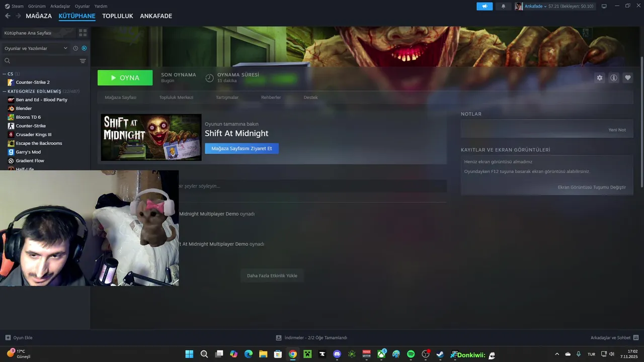The height and width of the screenshot is (362, 644).
Task: Open the Yardım menu
Action: tap(101, 6)
